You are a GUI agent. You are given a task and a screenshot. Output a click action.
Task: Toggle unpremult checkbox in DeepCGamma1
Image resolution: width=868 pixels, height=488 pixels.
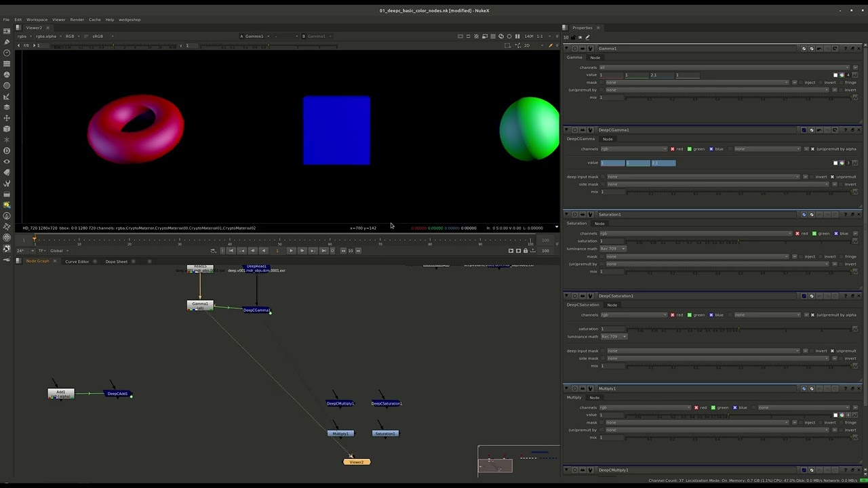tap(832, 177)
